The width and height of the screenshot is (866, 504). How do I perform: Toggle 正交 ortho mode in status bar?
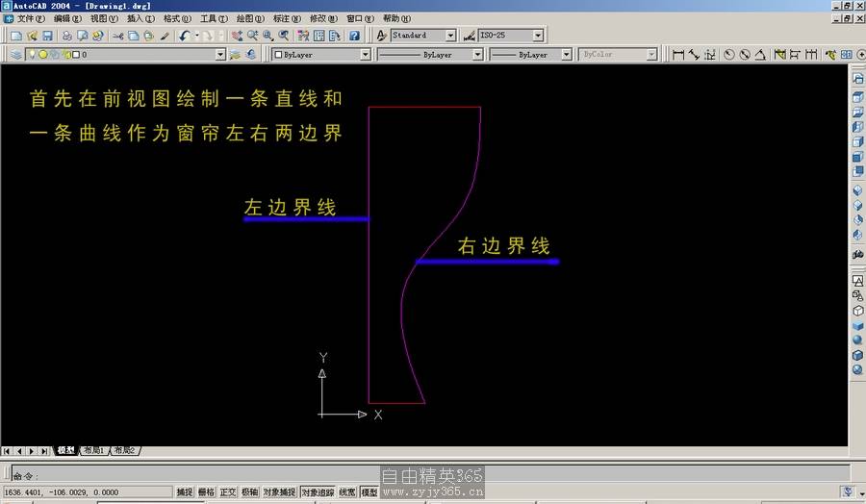tap(228, 492)
